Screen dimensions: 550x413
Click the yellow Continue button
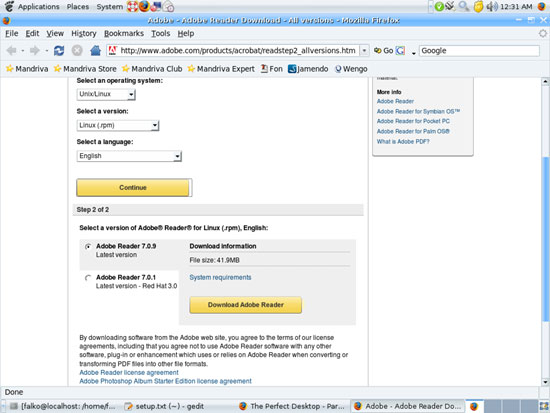coord(133,188)
